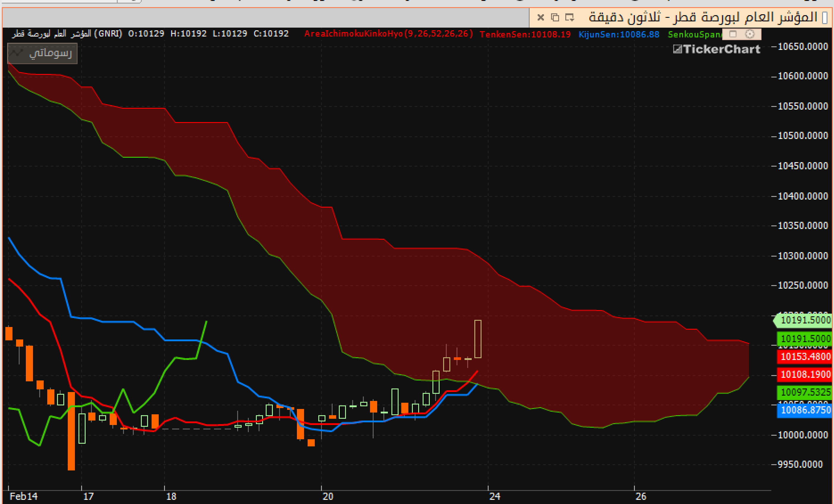Click the 10000.0000 price axis label

tap(803, 435)
